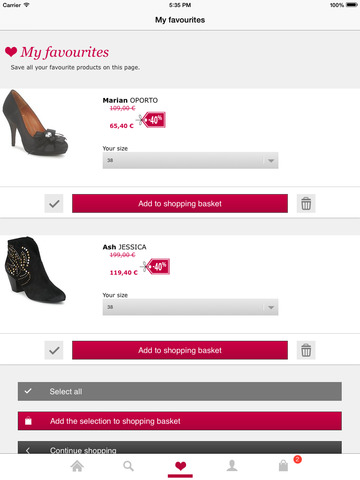Tap the search magnifier icon
360x480 pixels.
tap(128, 466)
